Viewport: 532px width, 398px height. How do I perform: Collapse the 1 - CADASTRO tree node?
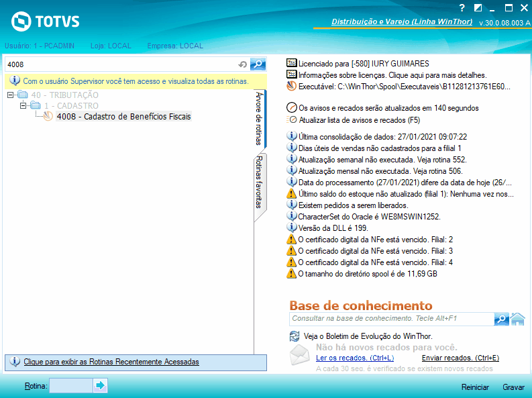click(23, 106)
